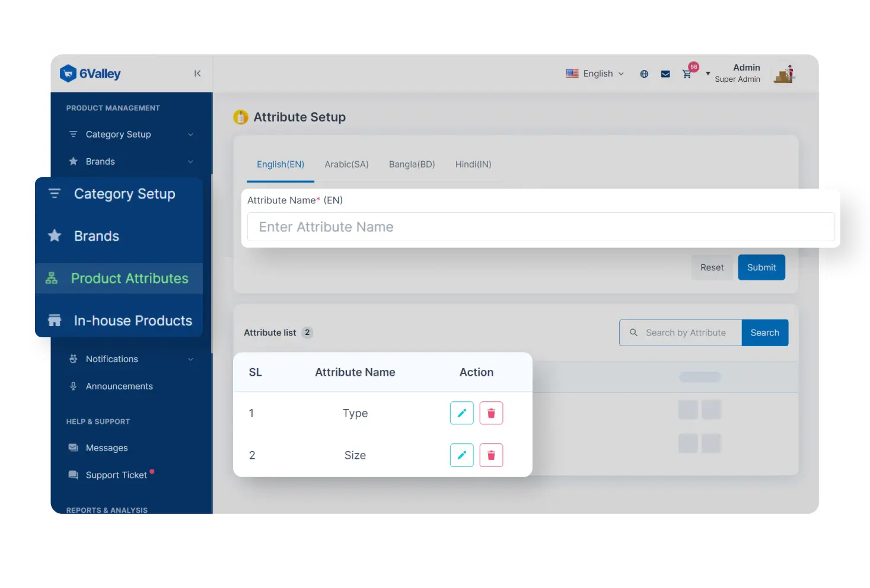
Task: Switch to the Arabic(SA) tab
Action: click(x=346, y=164)
